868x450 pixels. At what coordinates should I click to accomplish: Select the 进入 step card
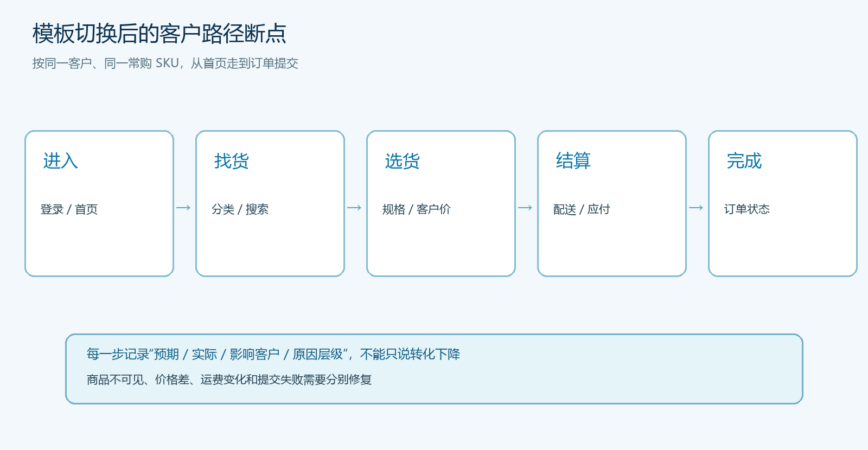[99, 203]
